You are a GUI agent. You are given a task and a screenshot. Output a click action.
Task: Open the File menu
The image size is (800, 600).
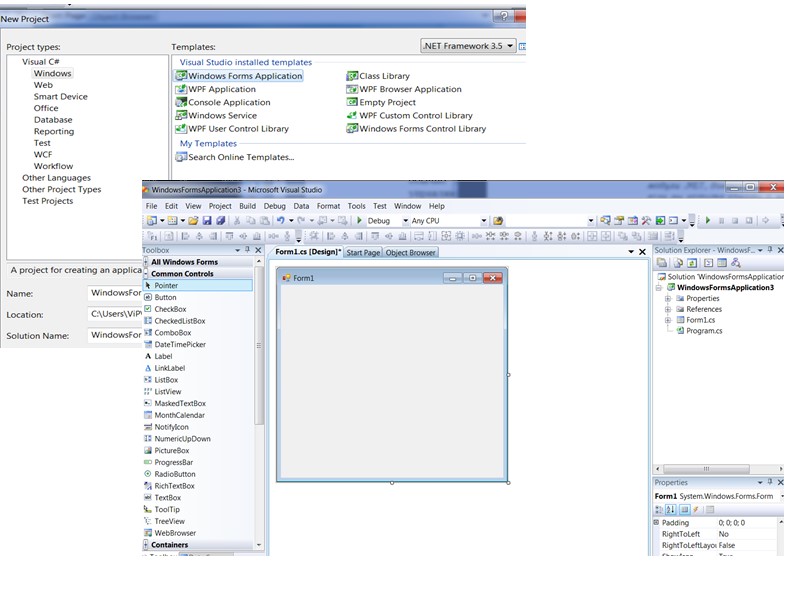[x=152, y=206]
